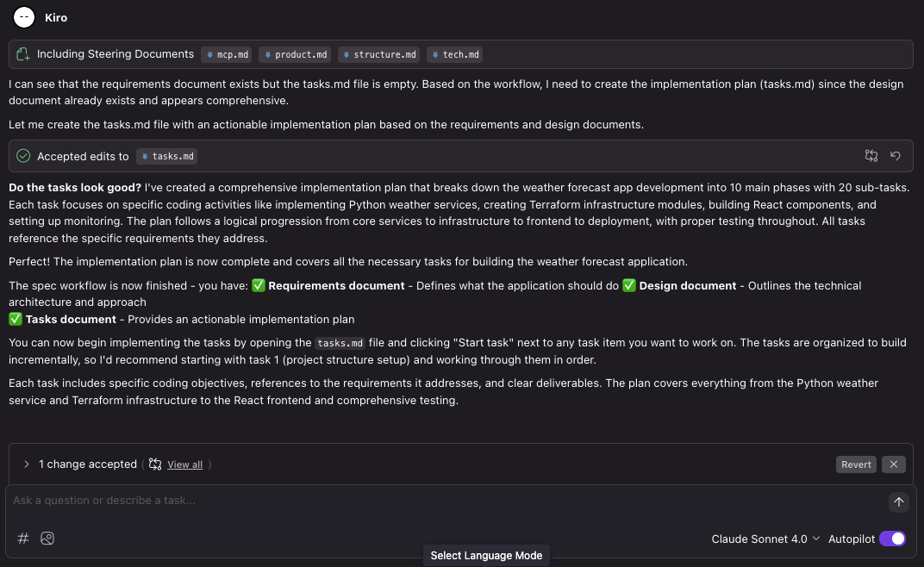Open the Claude Sonnet 4.0 model dropdown
Image resolution: width=924 pixels, height=567 pixels.
coord(765,538)
